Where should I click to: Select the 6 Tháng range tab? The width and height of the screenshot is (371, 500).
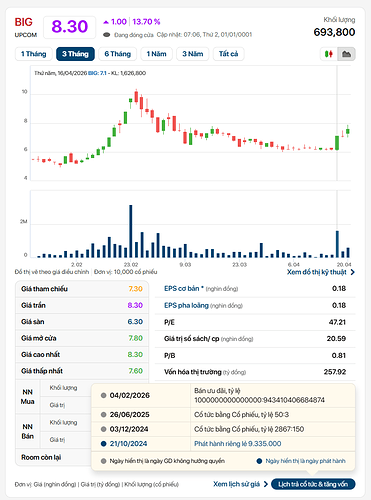pos(118,54)
